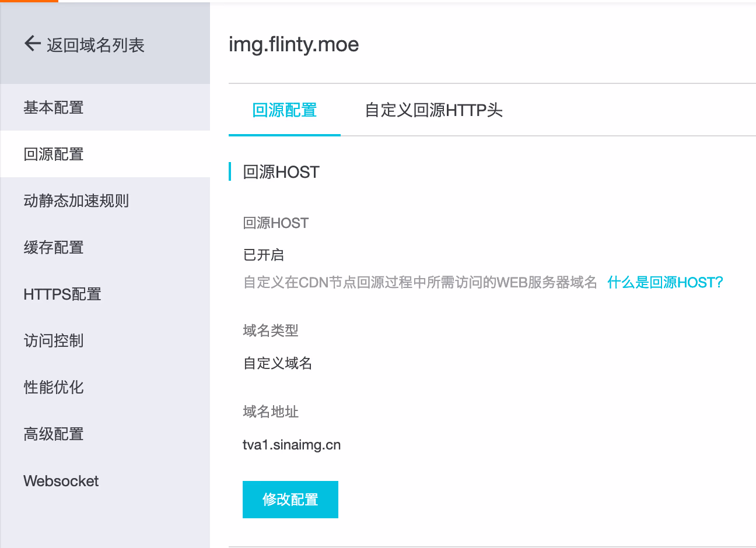
Task: Switch to the 回源配置 top tab
Action: coord(285,110)
